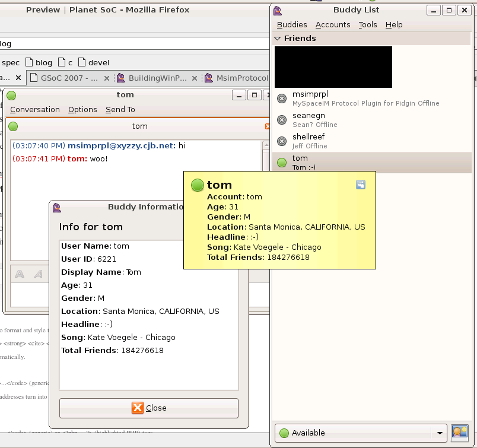477x448 pixels.
Task: Click the message input area
Action: click(29, 294)
